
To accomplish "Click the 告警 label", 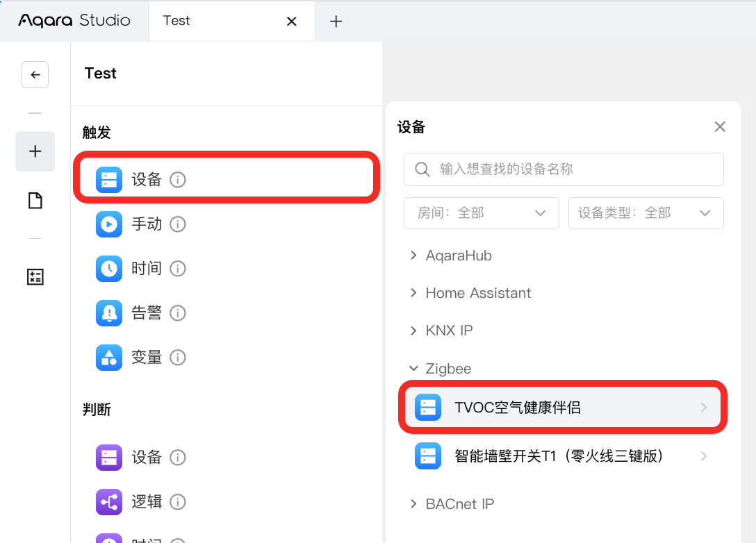I will (x=147, y=313).
